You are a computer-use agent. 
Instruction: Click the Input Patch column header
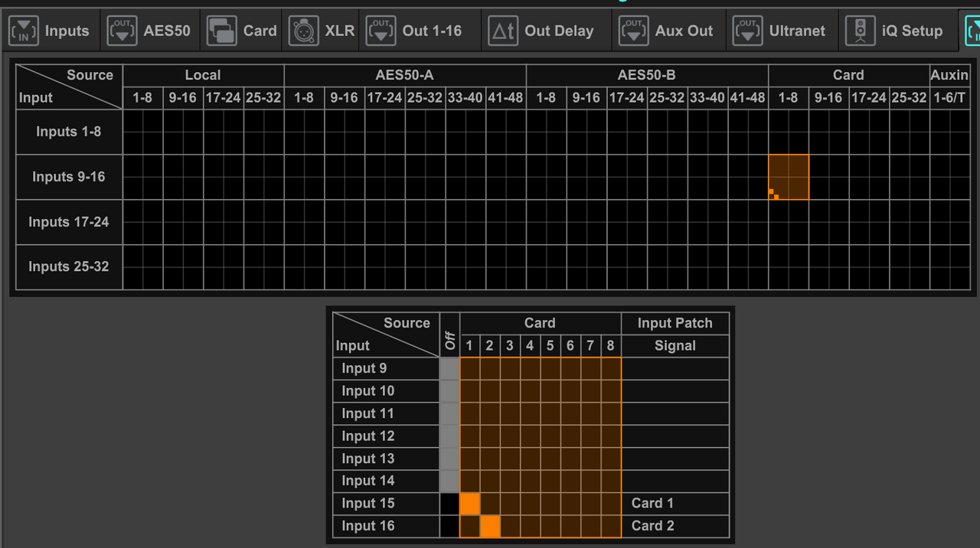pyautogui.click(x=675, y=323)
